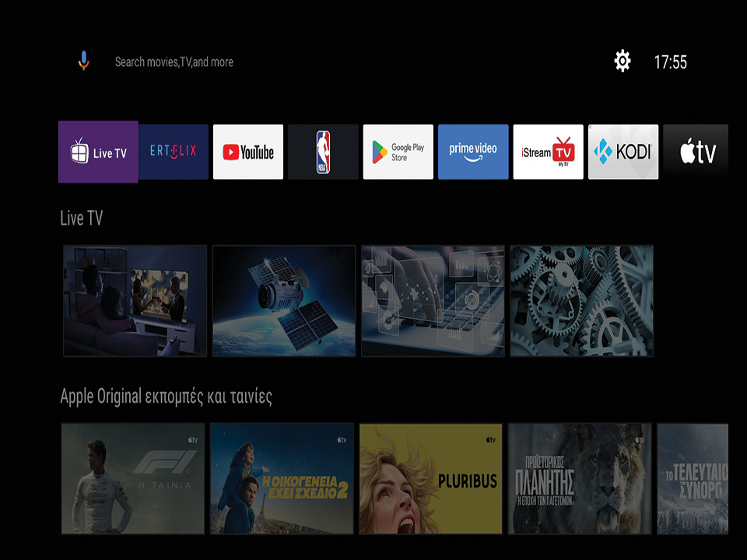
Task: Open the Apple TV app tile
Action: (x=696, y=152)
